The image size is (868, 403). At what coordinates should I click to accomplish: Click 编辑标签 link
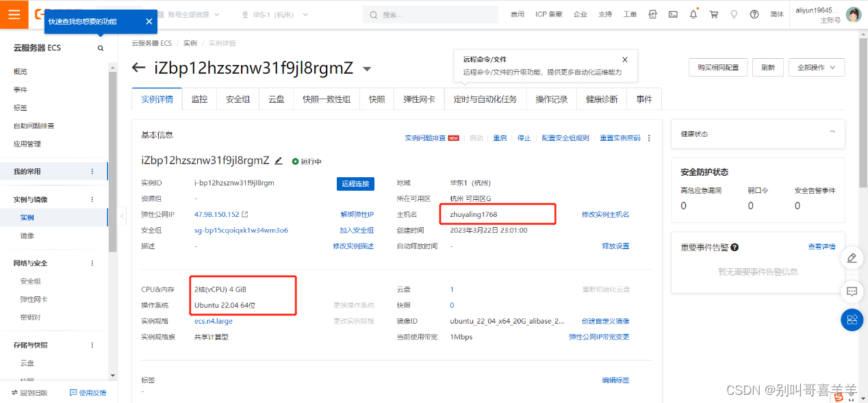616,380
